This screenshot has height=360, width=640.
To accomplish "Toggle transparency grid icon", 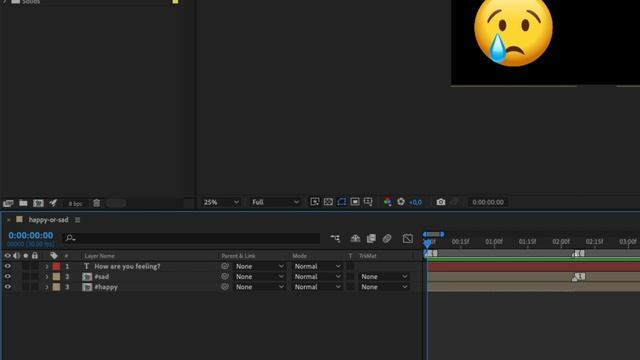I will coord(328,202).
